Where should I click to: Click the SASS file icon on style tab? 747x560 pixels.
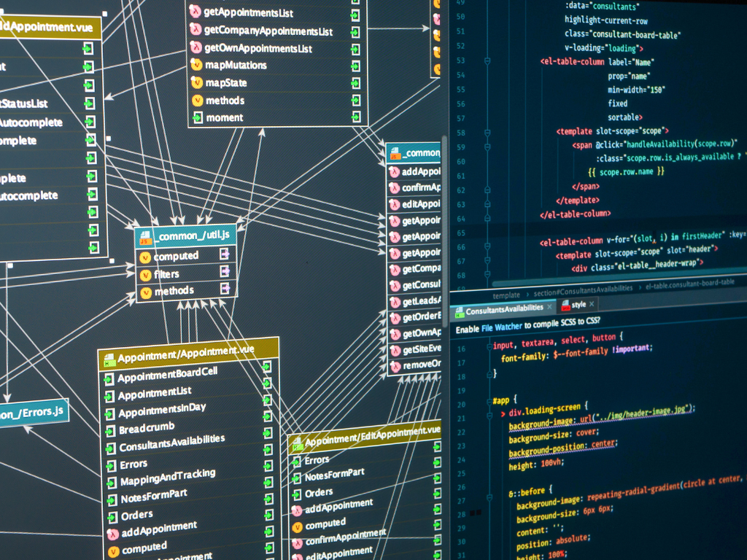pyautogui.click(x=564, y=306)
